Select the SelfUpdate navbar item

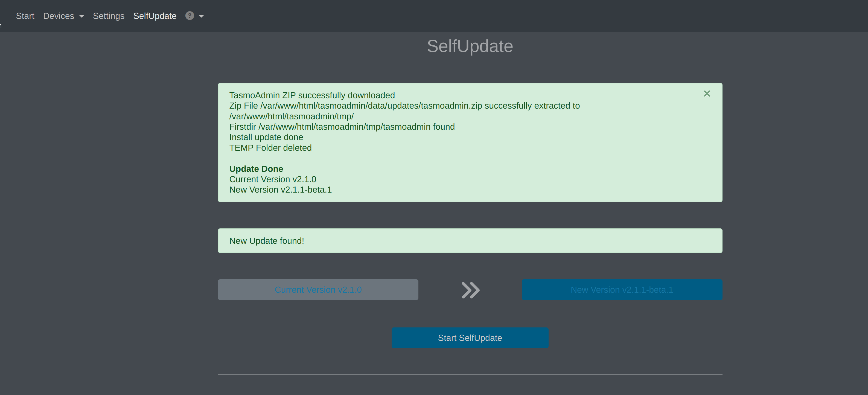[x=155, y=16]
